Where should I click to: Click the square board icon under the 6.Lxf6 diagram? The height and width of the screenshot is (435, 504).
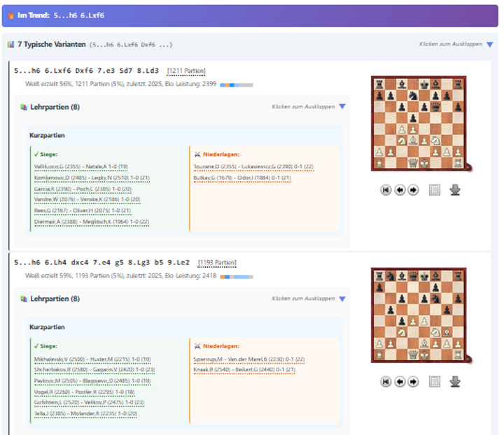coord(434,190)
